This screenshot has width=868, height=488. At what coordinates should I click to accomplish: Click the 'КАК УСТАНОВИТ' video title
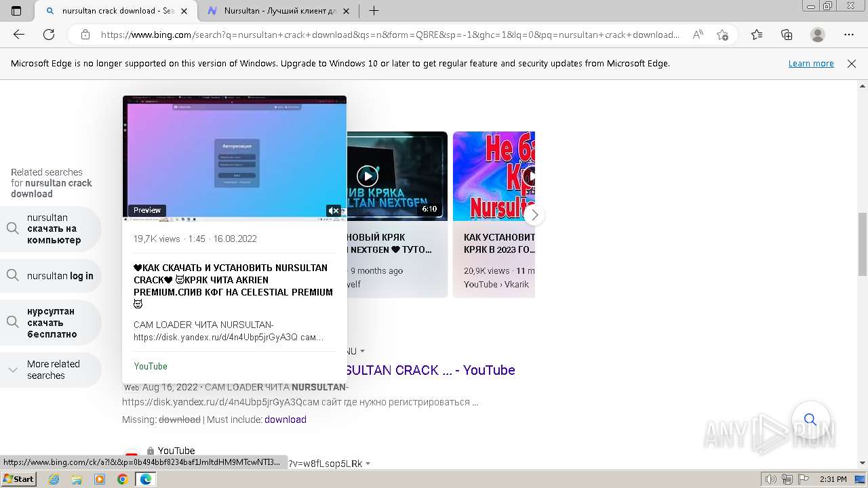tap(499, 243)
